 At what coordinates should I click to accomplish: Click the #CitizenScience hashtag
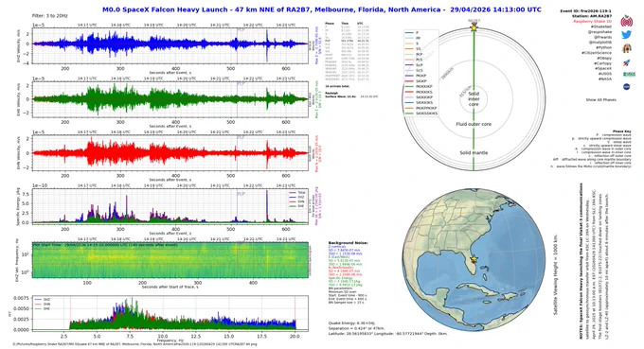coord(597,53)
